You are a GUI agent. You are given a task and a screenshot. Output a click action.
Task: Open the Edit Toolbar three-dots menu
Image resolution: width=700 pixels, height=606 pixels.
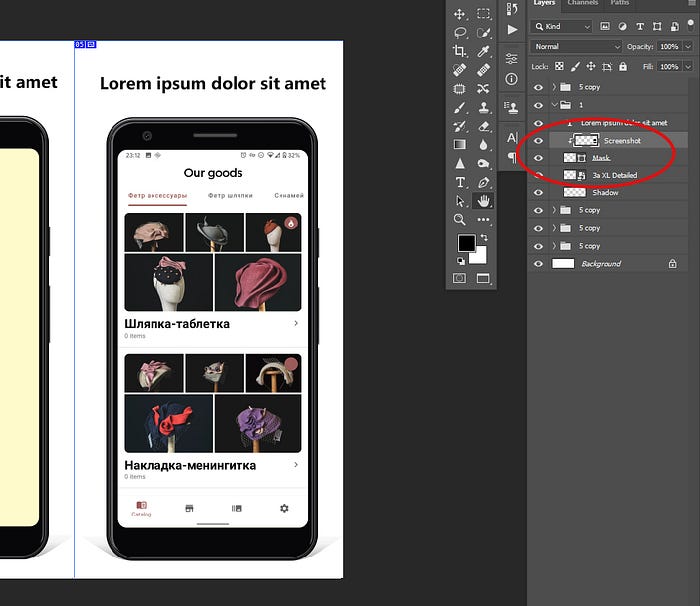pos(483,219)
